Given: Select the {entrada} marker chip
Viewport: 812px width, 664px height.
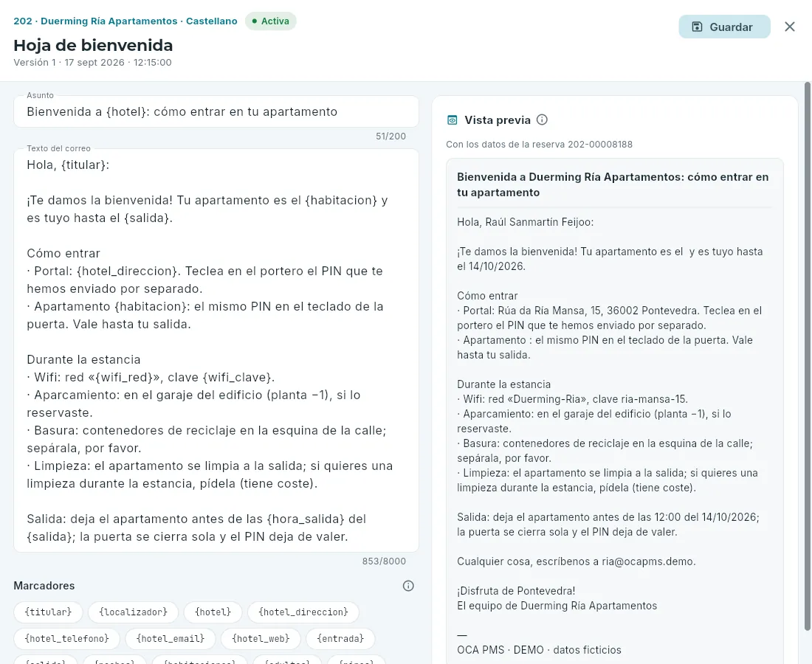Looking at the screenshot, I should (340, 639).
